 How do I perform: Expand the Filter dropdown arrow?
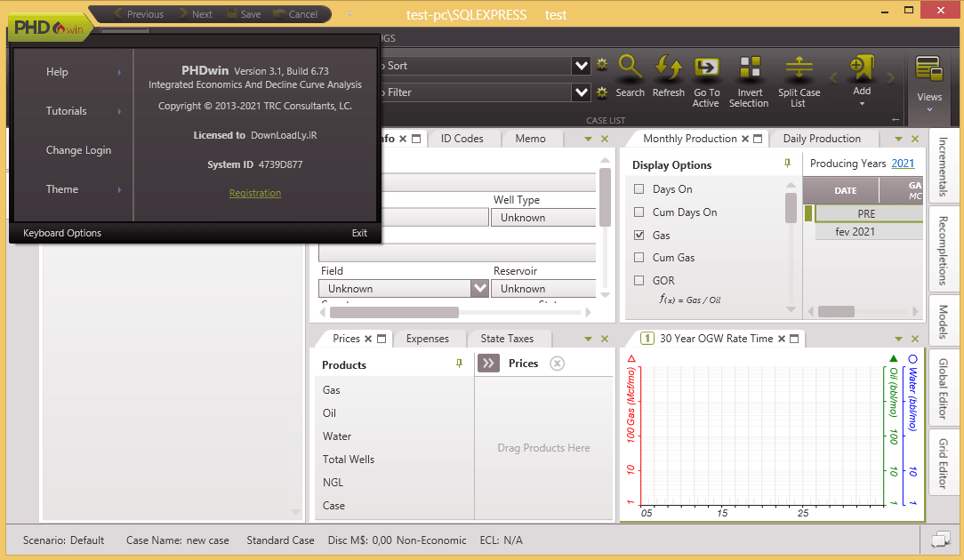(x=582, y=92)
